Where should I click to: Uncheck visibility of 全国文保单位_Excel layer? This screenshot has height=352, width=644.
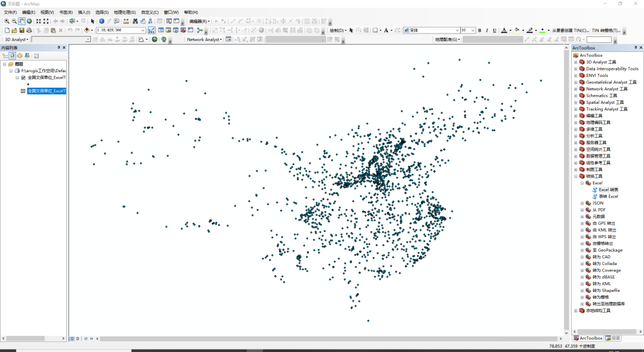[x=23, y=78]
